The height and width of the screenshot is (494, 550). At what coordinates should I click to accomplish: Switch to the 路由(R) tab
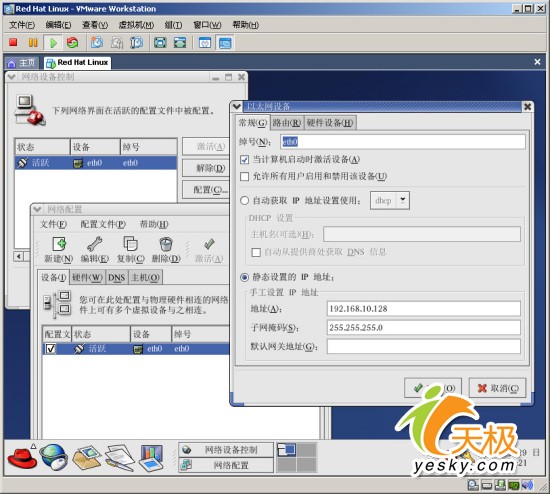tap(287, 122)
